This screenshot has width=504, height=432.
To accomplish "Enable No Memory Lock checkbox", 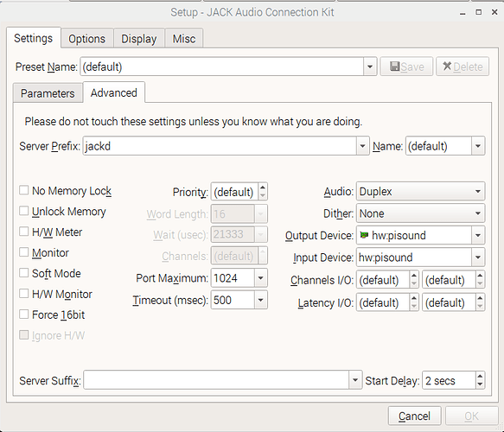I will click(x=24, y=190).
